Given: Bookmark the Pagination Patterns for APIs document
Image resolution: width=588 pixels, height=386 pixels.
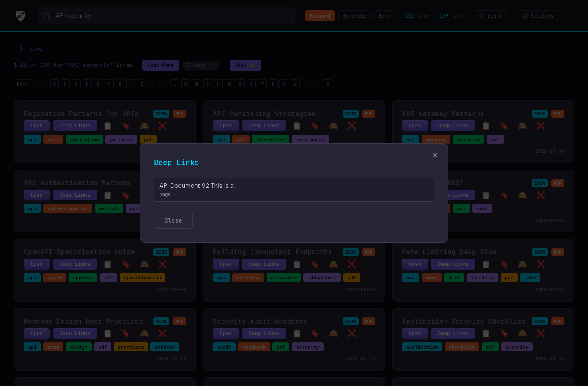Looking at the screenshot, I should [x=126, y=126].
